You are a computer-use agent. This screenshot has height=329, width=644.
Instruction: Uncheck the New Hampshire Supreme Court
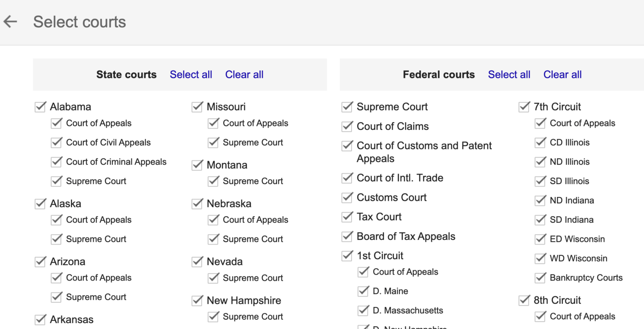click(213, 317)
